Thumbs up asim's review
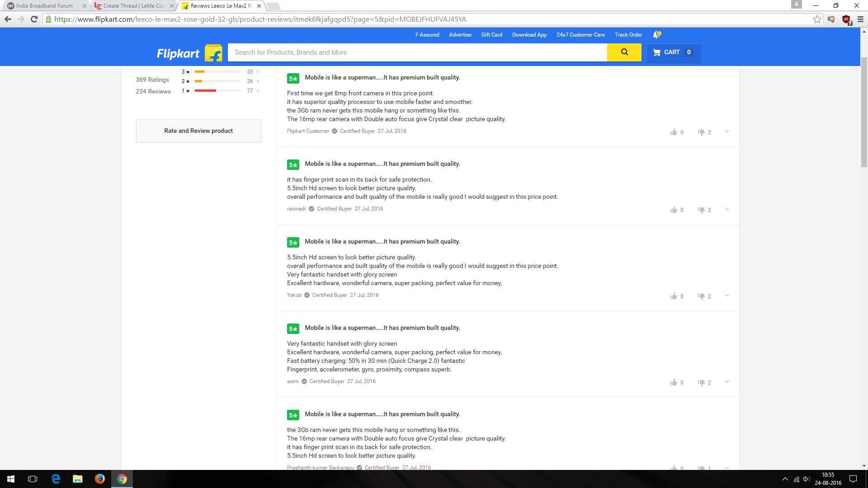 pos(674,382)
